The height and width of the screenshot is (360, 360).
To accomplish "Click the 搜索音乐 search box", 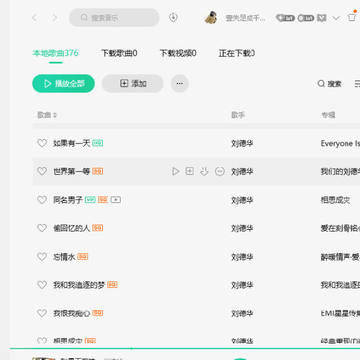I will 114,18.
